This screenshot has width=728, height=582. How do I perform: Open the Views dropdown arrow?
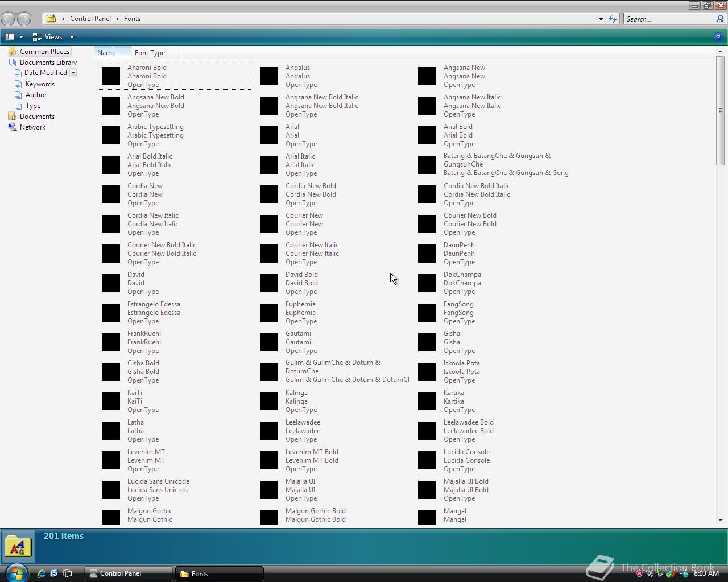[x=72, y=37]
